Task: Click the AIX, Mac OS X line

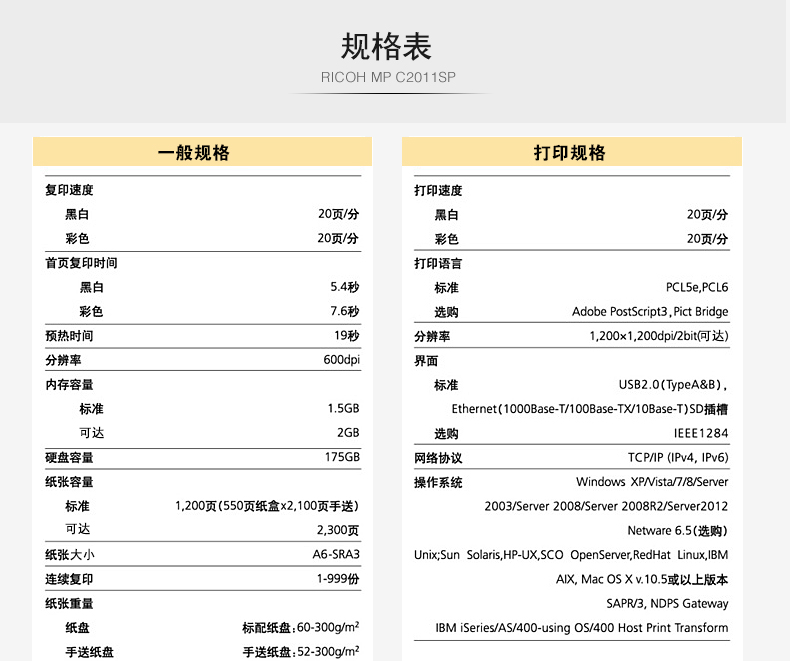Action: coord(642,579)
